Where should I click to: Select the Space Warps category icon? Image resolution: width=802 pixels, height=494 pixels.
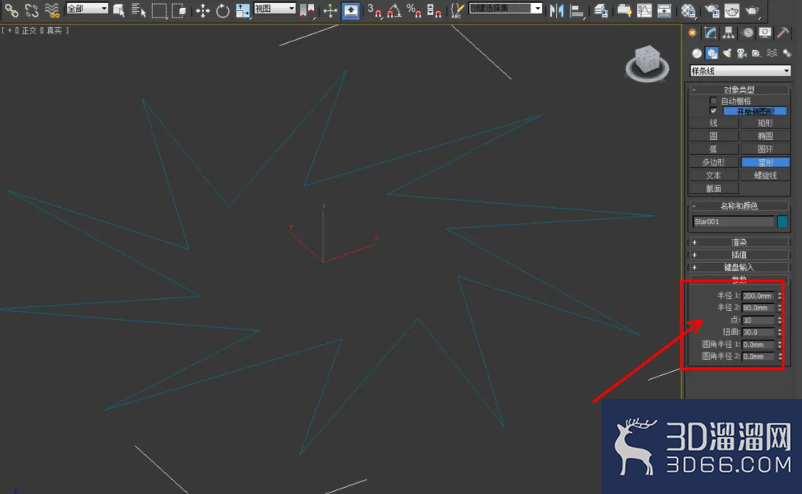point(772,53)
